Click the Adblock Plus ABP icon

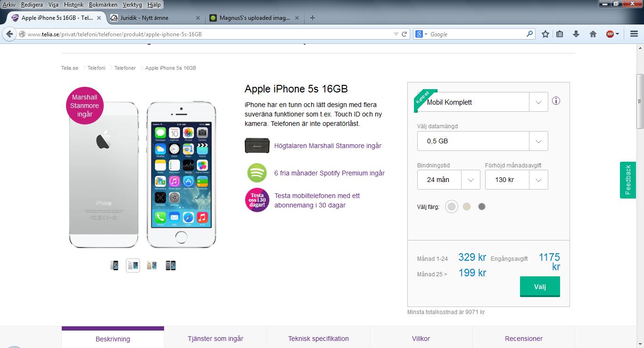coord(610,34)
